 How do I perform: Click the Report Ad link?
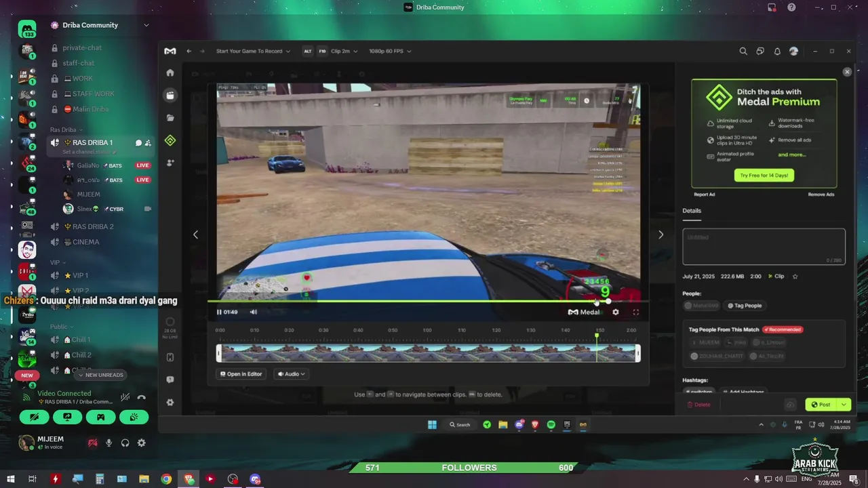coord(704,195)
